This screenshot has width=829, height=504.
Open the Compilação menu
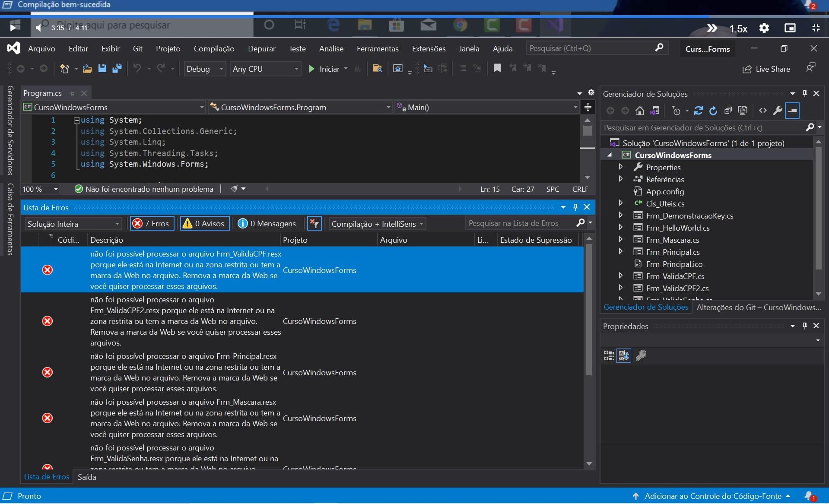pyautogui.click(x=214, y=49)
